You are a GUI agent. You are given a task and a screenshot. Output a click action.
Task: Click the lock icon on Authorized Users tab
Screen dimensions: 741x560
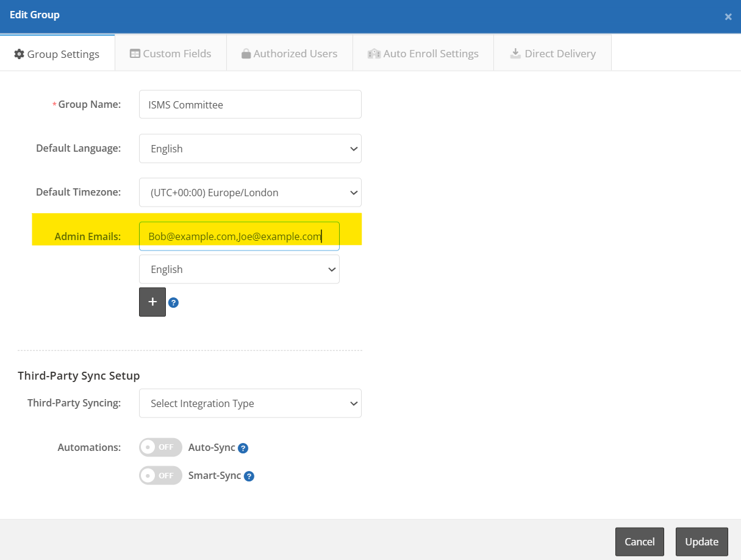246,54
